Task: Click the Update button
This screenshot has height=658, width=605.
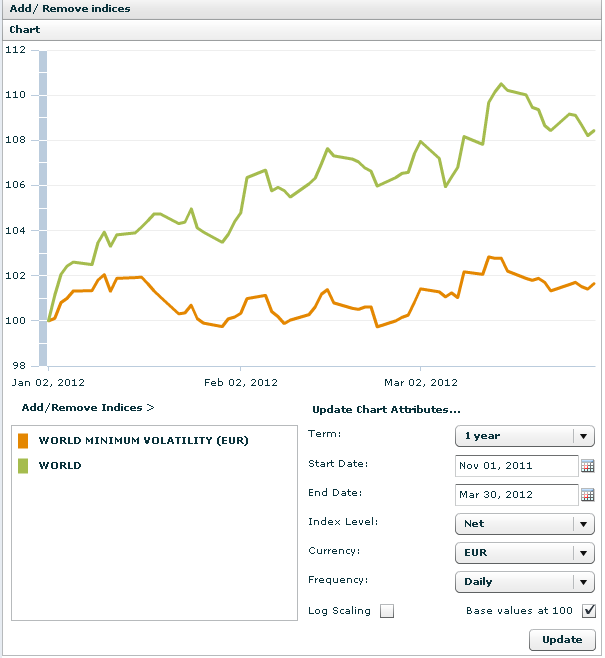Action: coord(562,640)
